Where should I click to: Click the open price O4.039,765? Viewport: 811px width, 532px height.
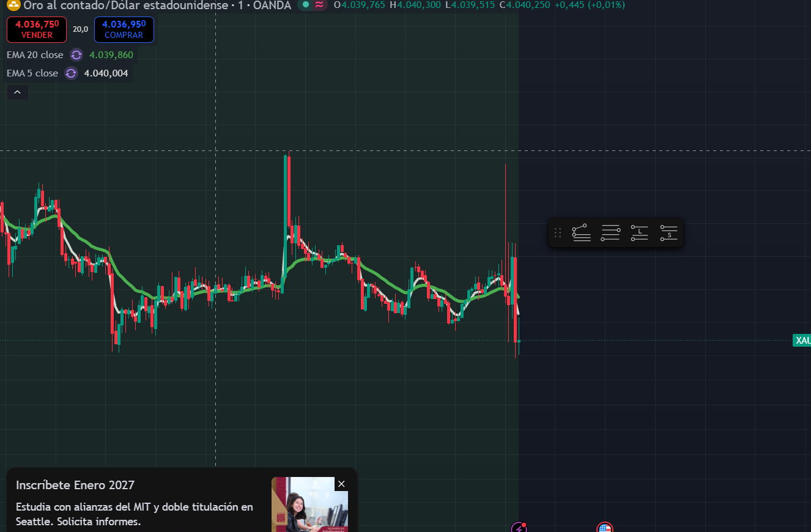tap(360, 5)
